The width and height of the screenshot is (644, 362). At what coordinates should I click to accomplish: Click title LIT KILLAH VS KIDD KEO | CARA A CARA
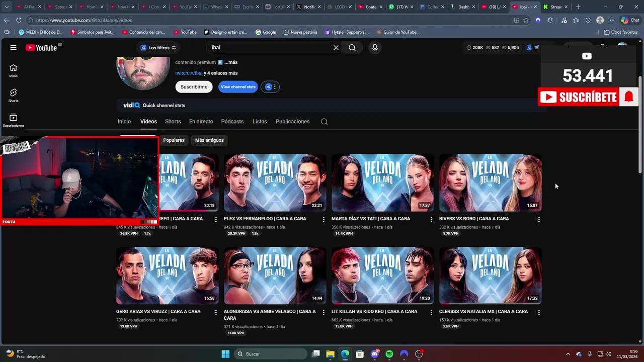tap(374, 312)
